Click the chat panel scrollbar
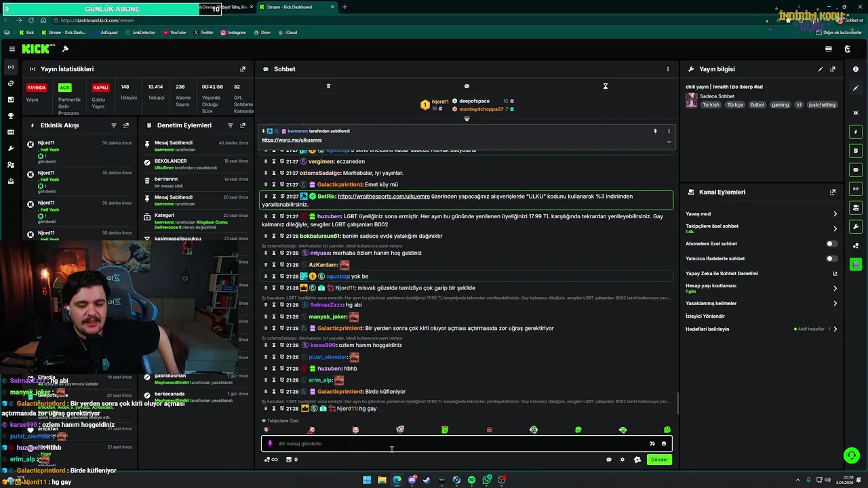Image resolution: width=868 pixels, height=488 pixels. click(x=677, y=404)
